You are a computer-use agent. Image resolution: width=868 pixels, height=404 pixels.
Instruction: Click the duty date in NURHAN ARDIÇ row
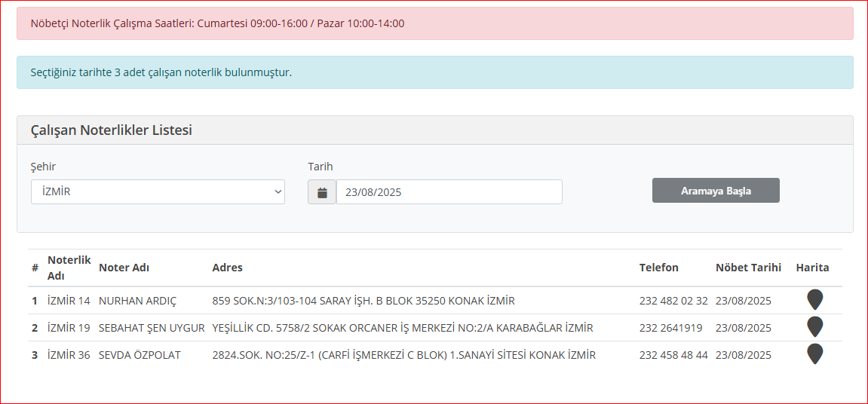coord(743,301)
